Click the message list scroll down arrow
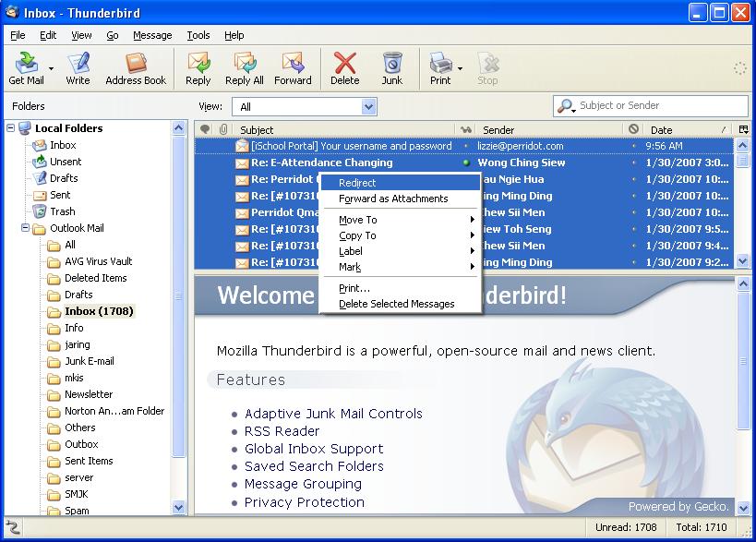This screenshot has width=756, height=542. tap(743, 261)
